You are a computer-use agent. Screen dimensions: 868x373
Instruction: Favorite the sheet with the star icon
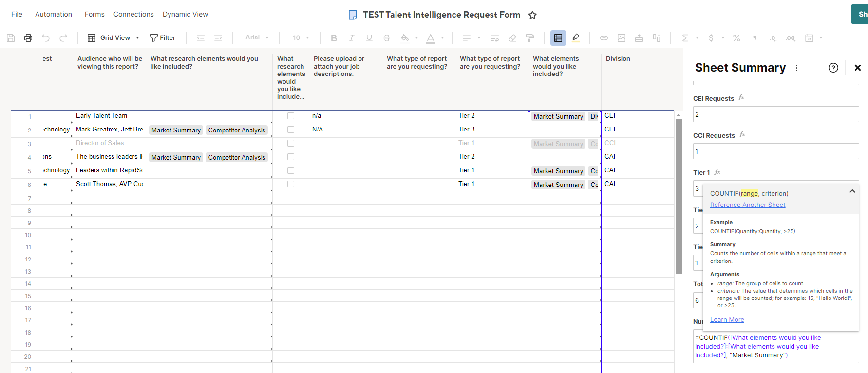[532, 15]
